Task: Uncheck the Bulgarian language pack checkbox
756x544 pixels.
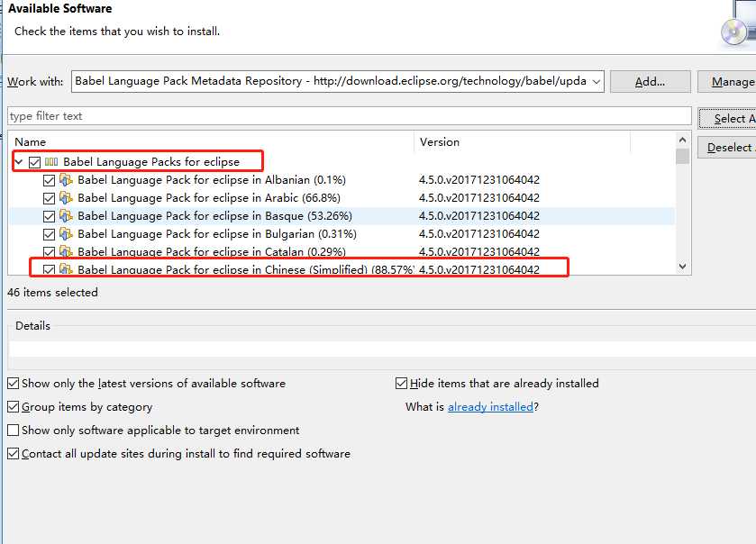Action: coord(49,235)
